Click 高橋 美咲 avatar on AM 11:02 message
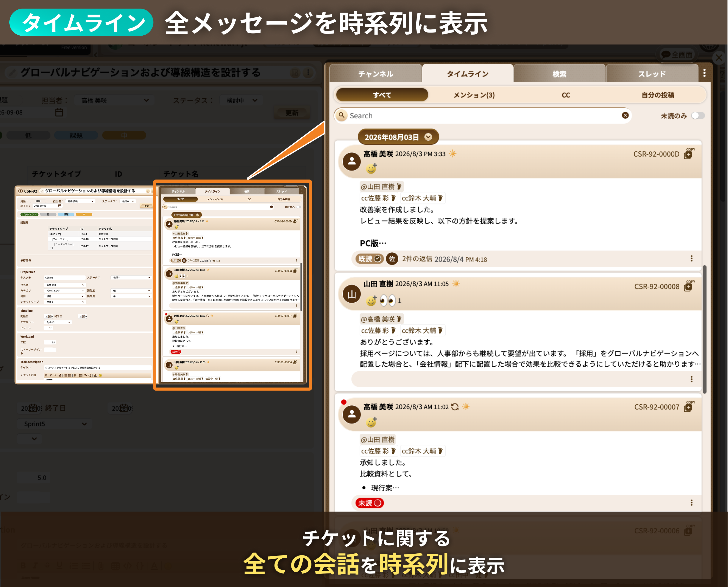This screenshot has width=728, height=587. 352,414
